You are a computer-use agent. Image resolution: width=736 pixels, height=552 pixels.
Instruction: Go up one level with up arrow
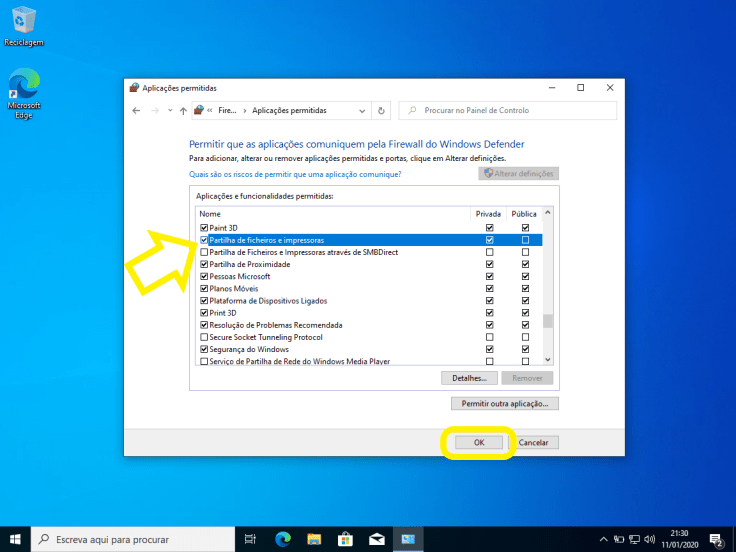tap(183, 110)
